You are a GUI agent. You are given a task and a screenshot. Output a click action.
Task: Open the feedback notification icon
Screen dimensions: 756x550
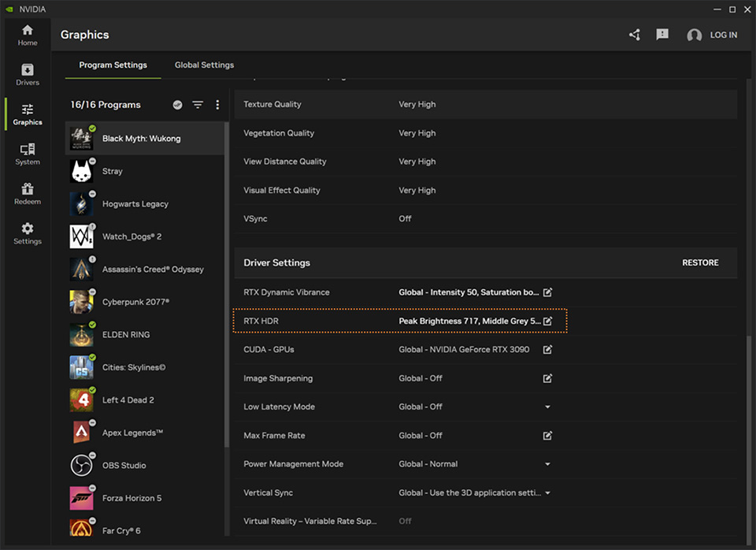coord(662,35)
